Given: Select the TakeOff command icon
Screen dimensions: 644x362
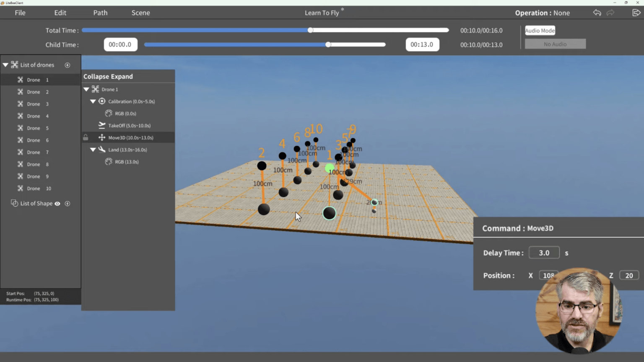Looking at the screenshot, I should click(102, 125).
